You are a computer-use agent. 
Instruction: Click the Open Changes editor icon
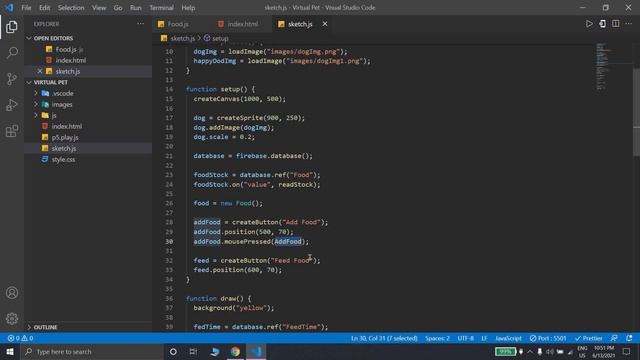click(x=602, y=24)
